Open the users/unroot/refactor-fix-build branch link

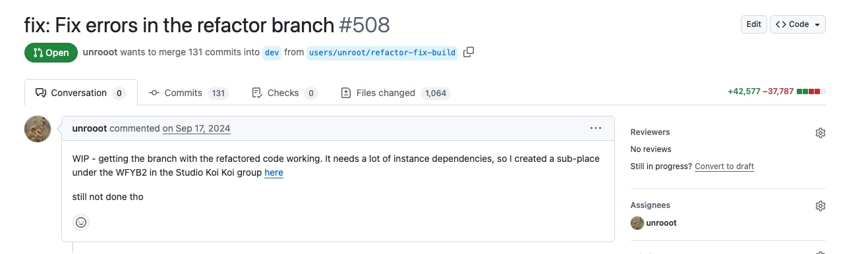tap(383, 53)
